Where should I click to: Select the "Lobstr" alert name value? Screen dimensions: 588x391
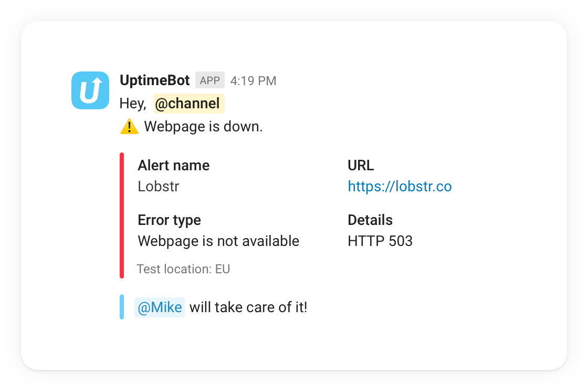click(158, 187)
